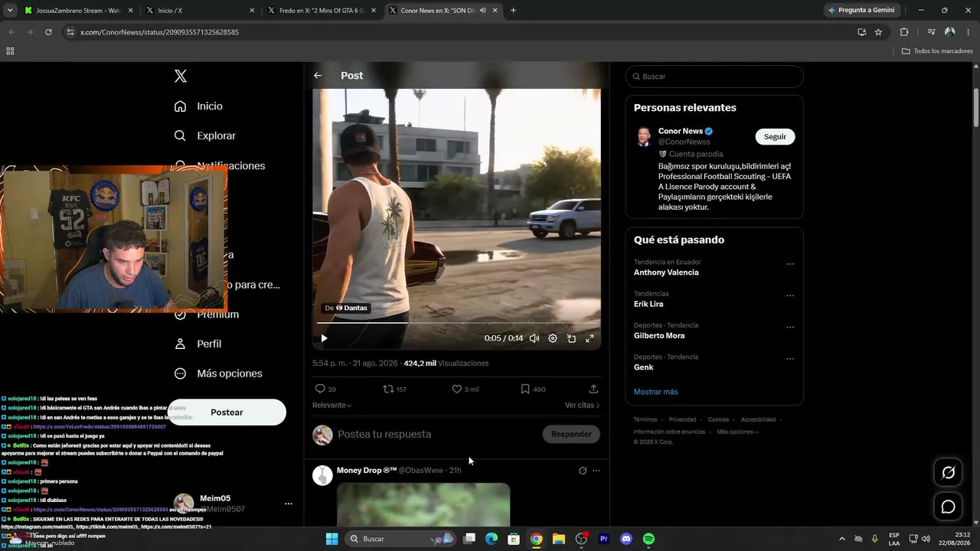
Task: Follow Conor News with Seguir button
Action: [775, 136]
